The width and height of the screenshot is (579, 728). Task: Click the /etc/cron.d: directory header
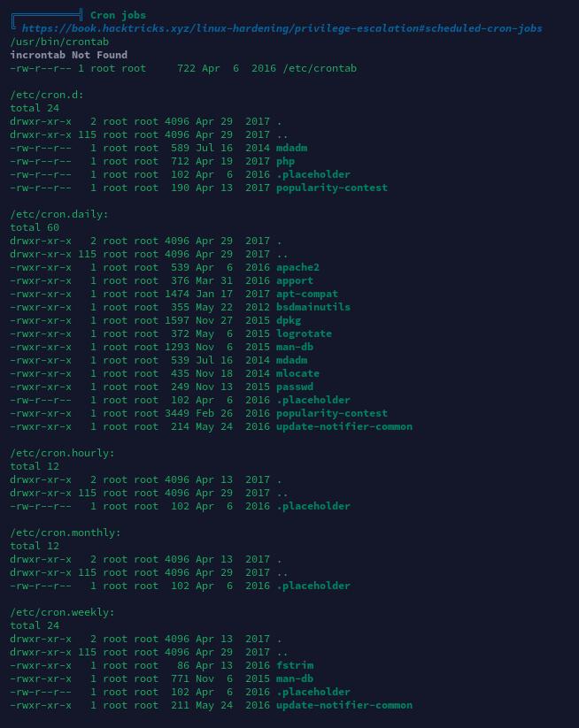(x=47, y=95)
